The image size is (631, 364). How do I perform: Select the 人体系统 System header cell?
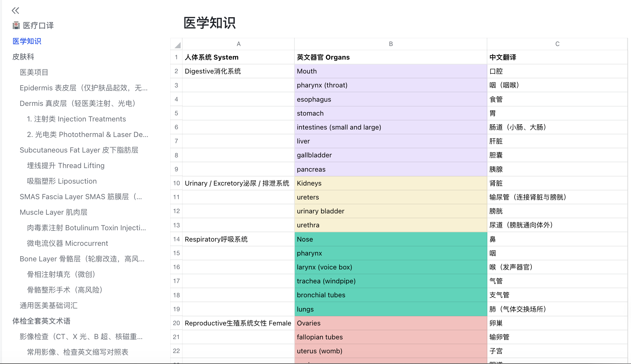[x=238, y=57]
